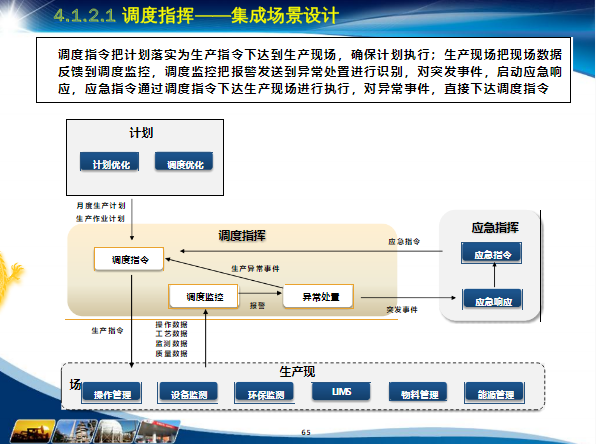Click the 应急响应 box
This screenshot has width=596, height=444.
[493, 300]
